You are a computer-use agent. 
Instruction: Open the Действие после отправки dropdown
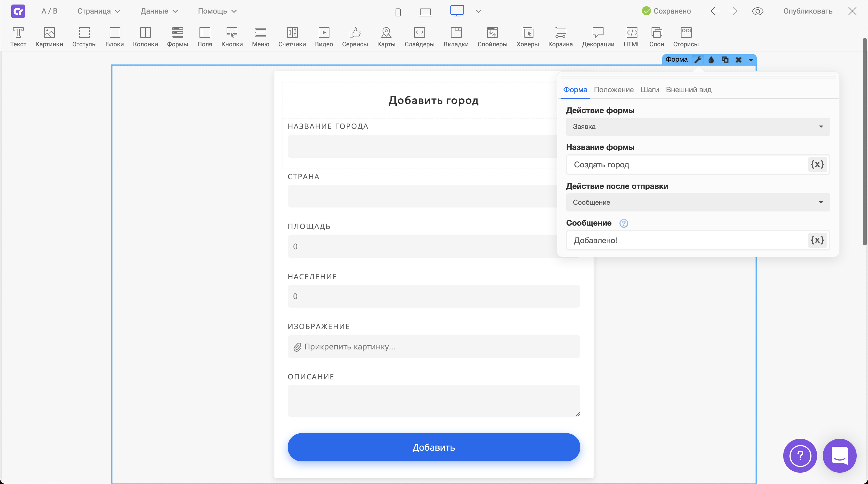tap(698, 202)
